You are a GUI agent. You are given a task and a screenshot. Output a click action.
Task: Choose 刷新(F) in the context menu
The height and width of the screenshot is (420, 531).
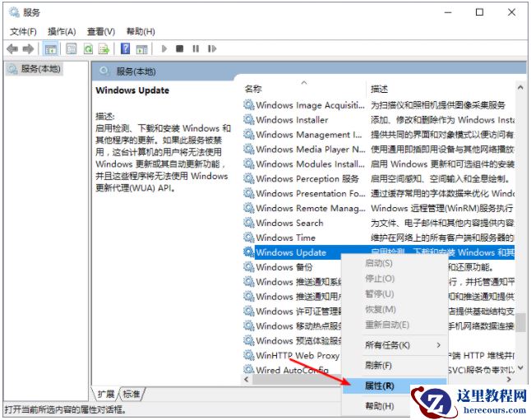(x=395, y=365)
